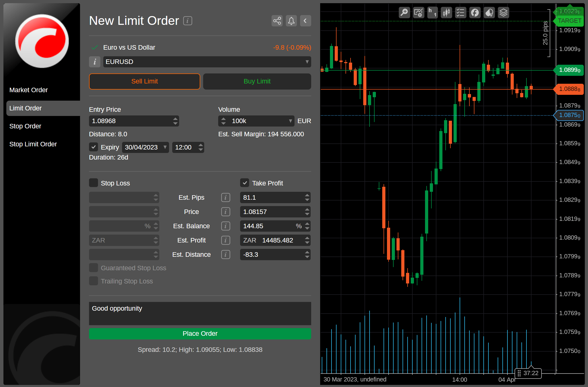588x387 pixels.
Task: Click the chart zoom-in magnifier icon
Action: click(404, 12)
